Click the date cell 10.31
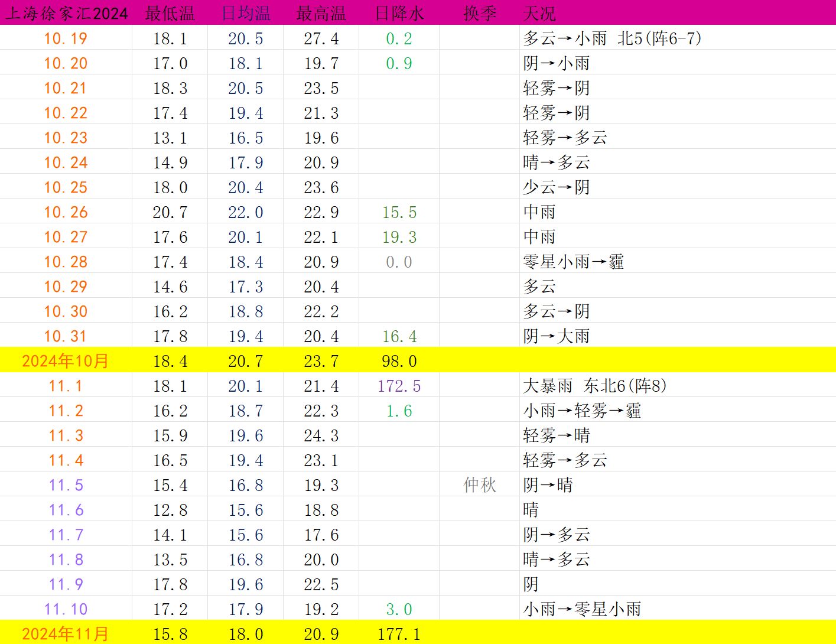 coord(66,336)
